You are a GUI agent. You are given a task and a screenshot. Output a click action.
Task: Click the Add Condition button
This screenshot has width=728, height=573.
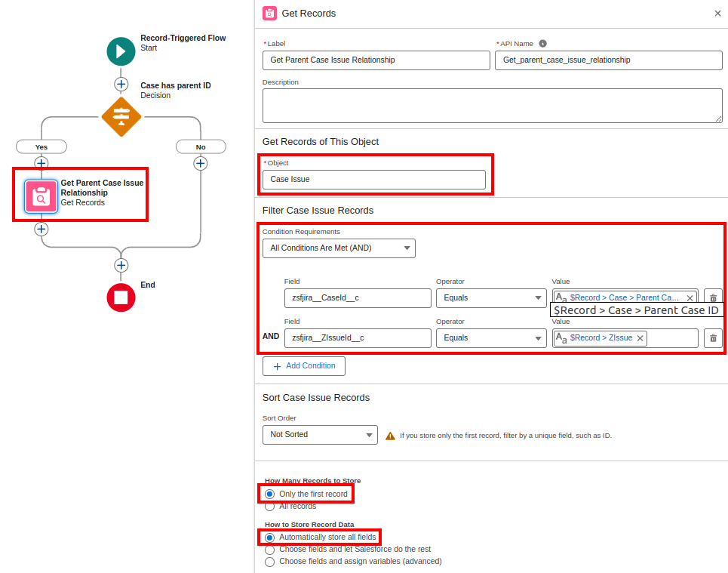tap(304, 366)
